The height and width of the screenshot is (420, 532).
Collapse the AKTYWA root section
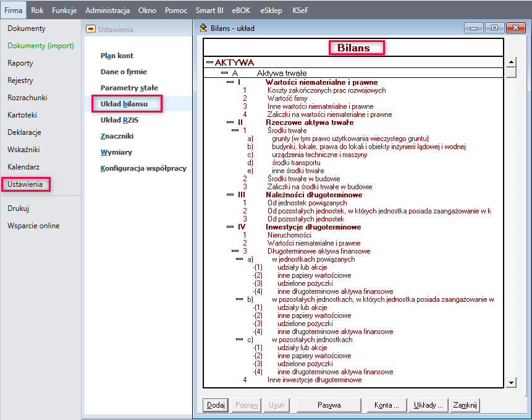pos(209,62)
